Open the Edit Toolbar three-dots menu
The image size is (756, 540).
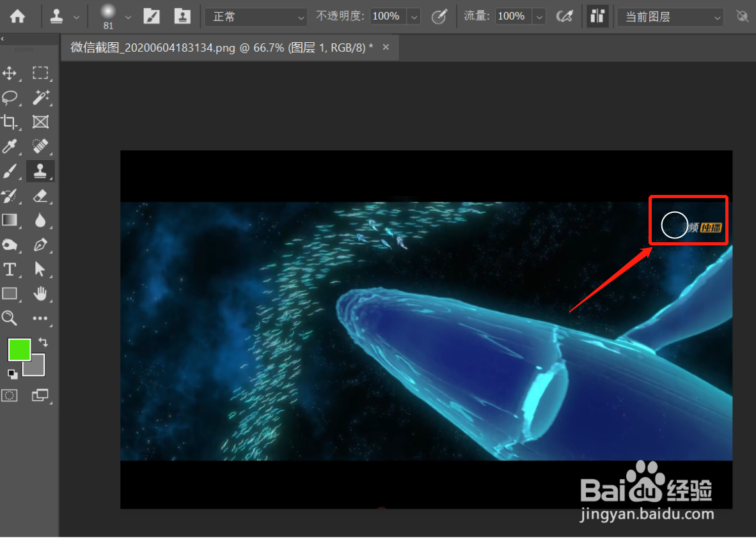(40, 318)
